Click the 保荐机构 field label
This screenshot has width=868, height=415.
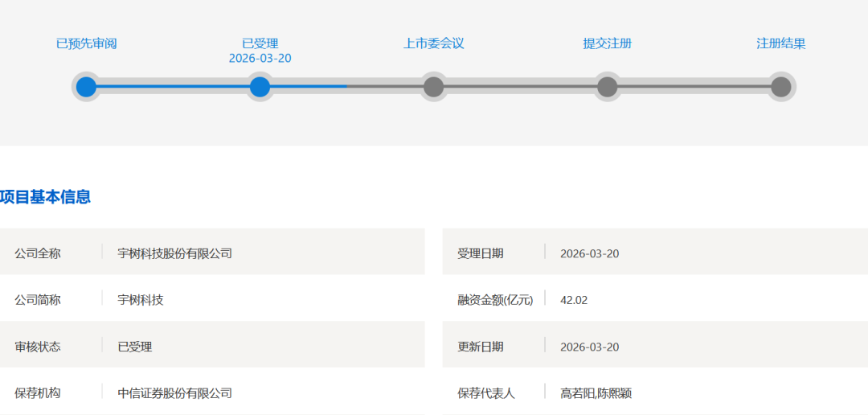[38, 393]
